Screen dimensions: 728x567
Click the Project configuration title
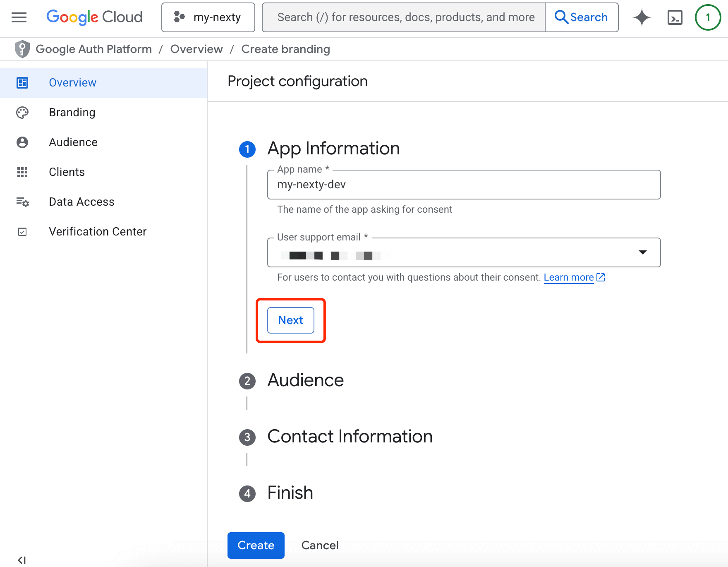(298, 81)
